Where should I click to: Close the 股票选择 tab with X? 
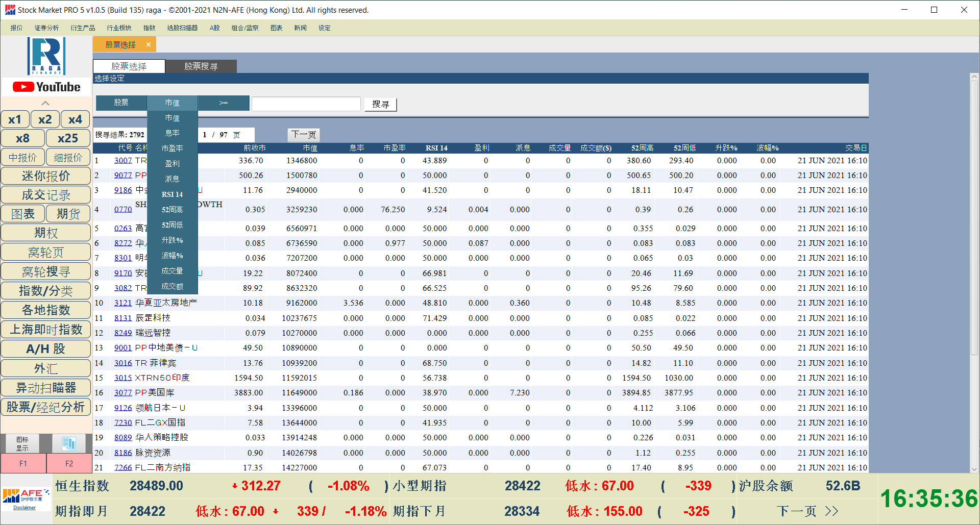tap(149, 45)
